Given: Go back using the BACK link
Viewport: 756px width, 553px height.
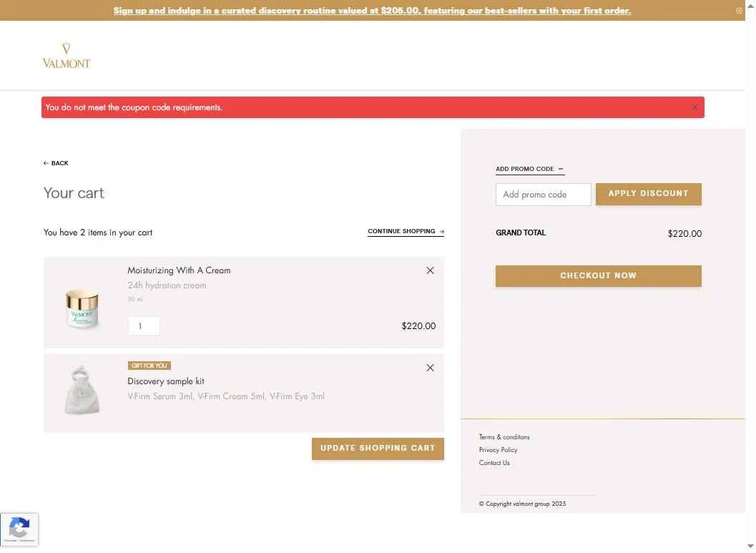Looking at the screenshot, I should (x=56, y=163).
